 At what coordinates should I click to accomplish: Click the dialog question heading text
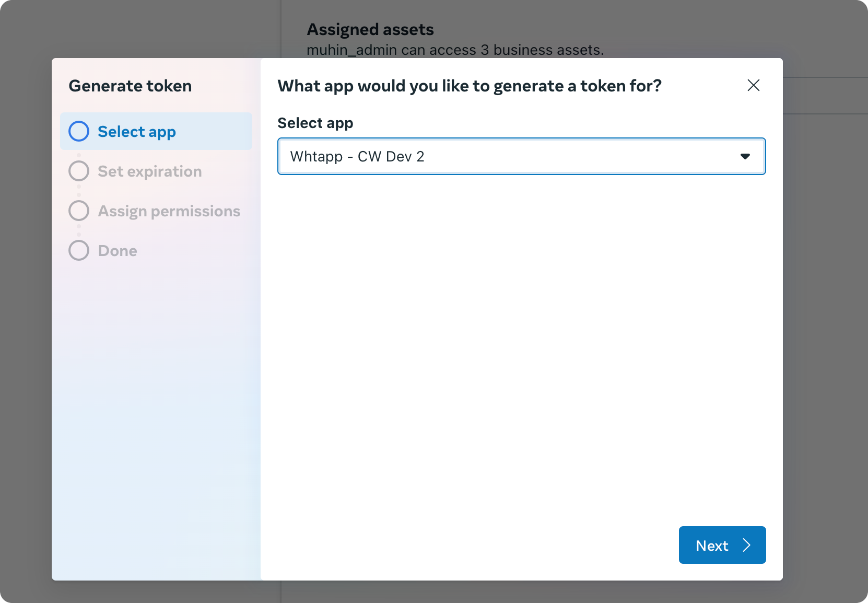pyautogui.click(x=470, y=86)
